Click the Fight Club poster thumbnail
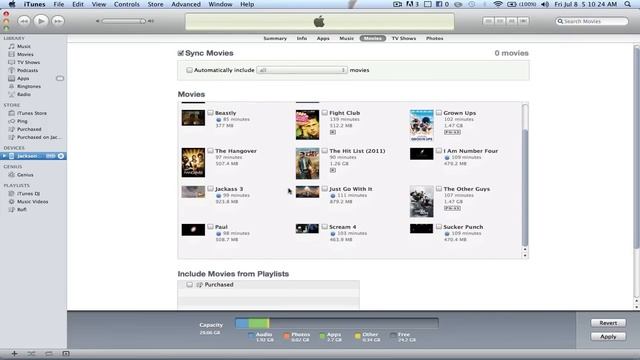The width and height of the screenshot is (640, 360). (x=307, y=125)
